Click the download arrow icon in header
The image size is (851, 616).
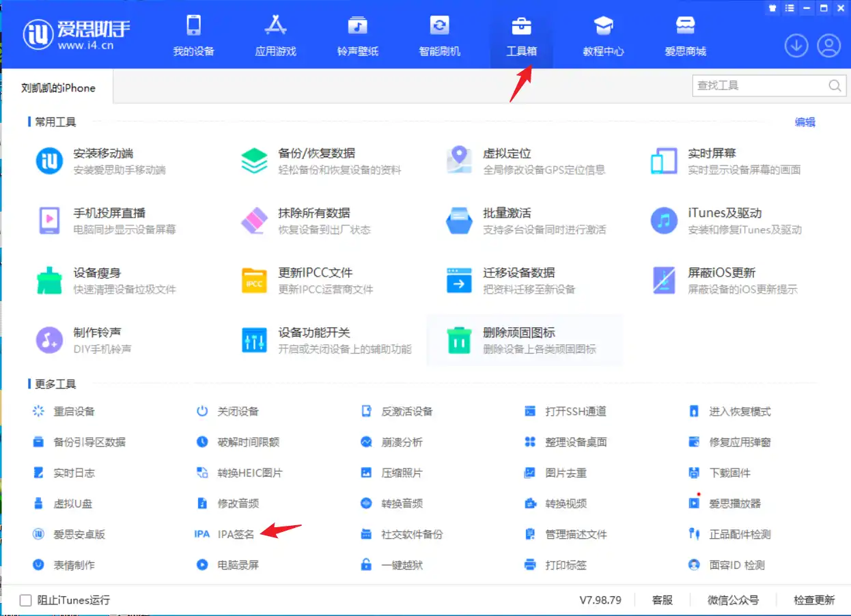796,46
